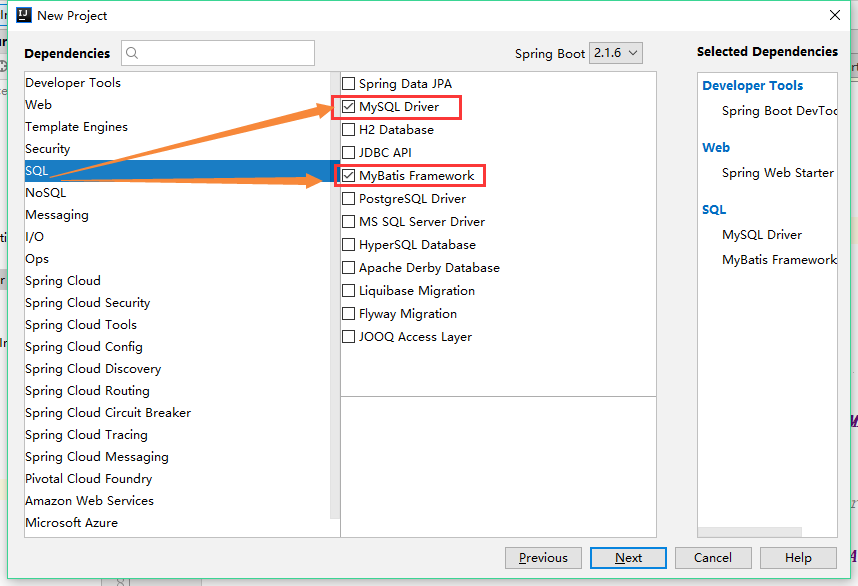Cancel the New Project wizard
Viewport: 858px width, 586px height.
click(x=712, y=558)
